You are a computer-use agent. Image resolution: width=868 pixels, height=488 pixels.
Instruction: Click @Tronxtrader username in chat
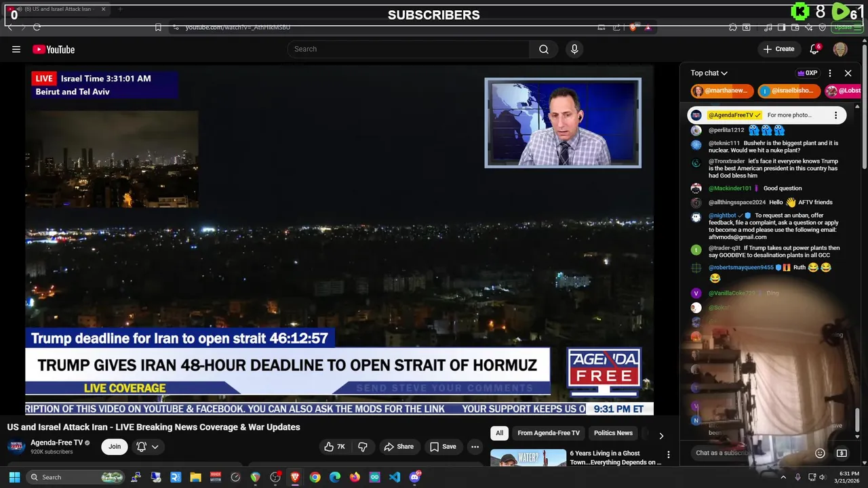727,161
